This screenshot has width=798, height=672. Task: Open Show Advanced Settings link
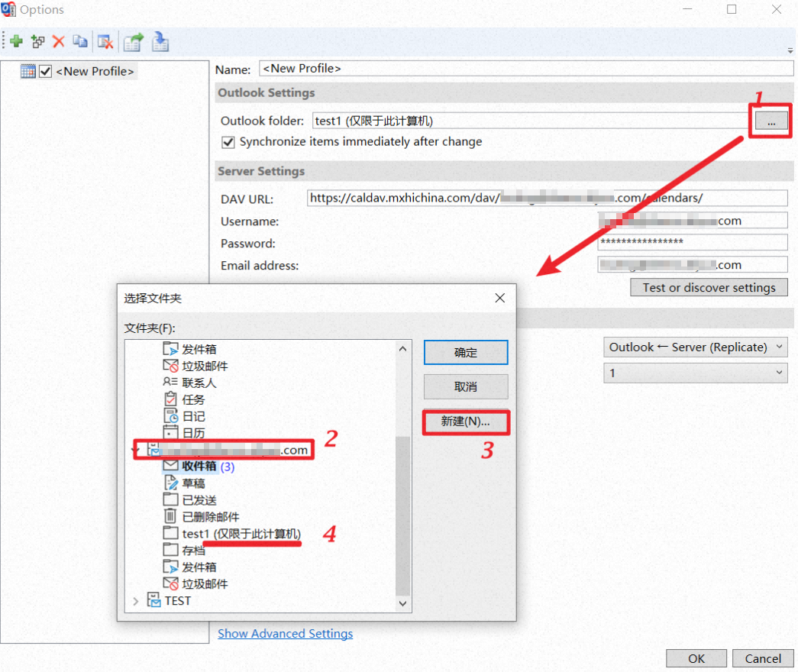tap(285, 633)
